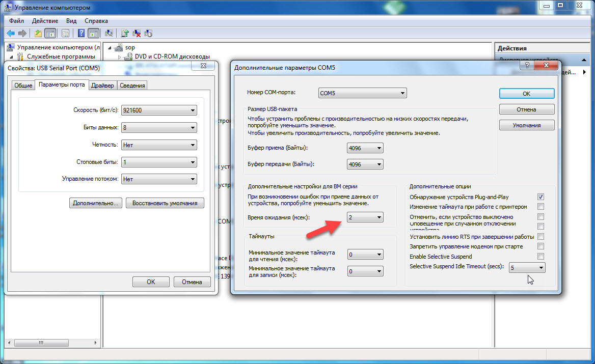Click the uninstall device red X icon
595x364 pixels.
pos(137,34)
